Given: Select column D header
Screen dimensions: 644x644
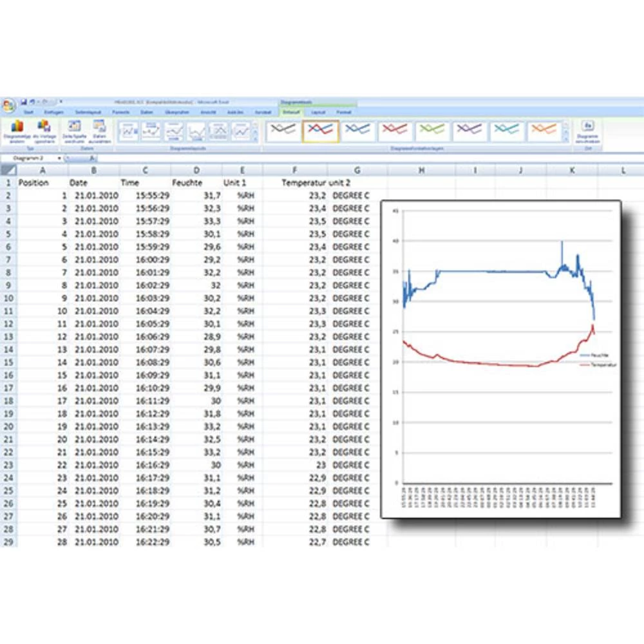Looking at the screenshot, I should click(196, 170).
